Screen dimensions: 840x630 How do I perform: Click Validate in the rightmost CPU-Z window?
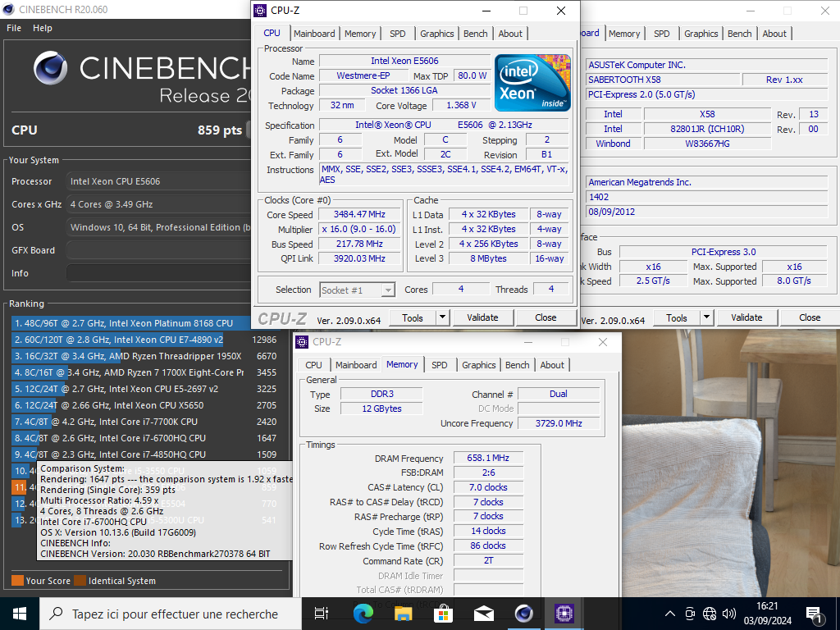click(x=746, y=317)
